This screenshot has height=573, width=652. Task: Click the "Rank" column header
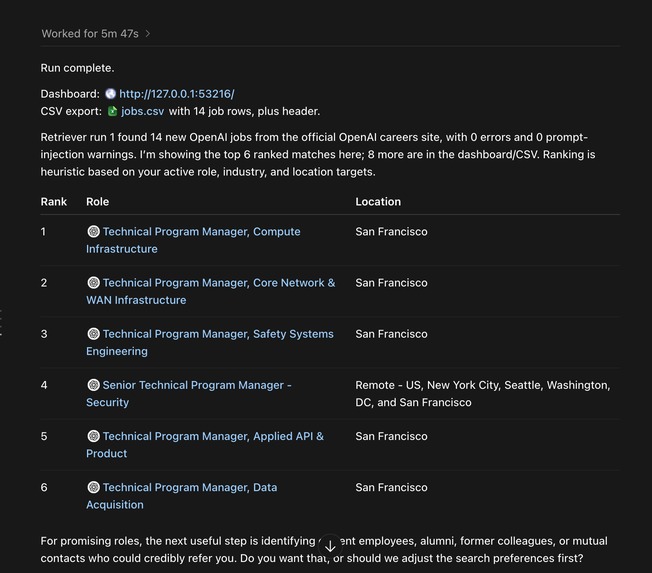54,202
